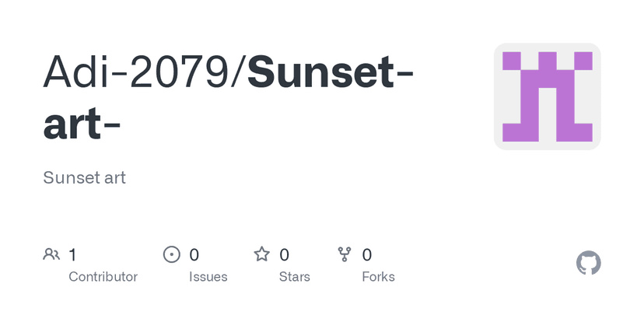Click the Stars star icon
644x322 pixels.
pos(262,254)
